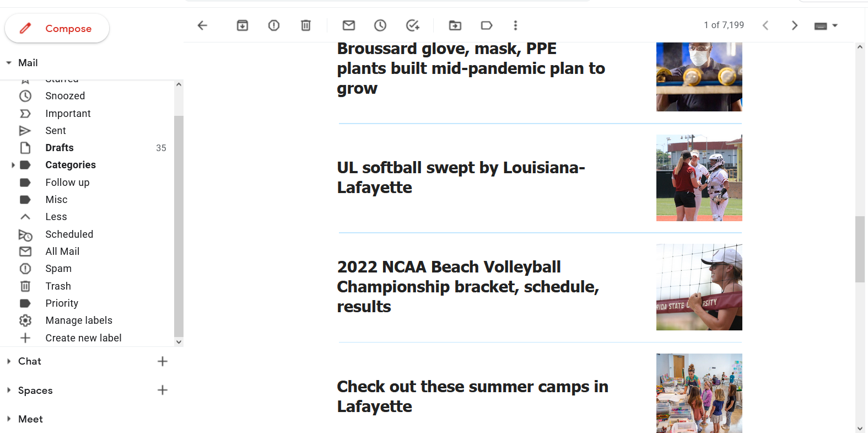Report this email as spam
Image resolution: width=868 pixels, height=433 pixels.
[274, 25]
